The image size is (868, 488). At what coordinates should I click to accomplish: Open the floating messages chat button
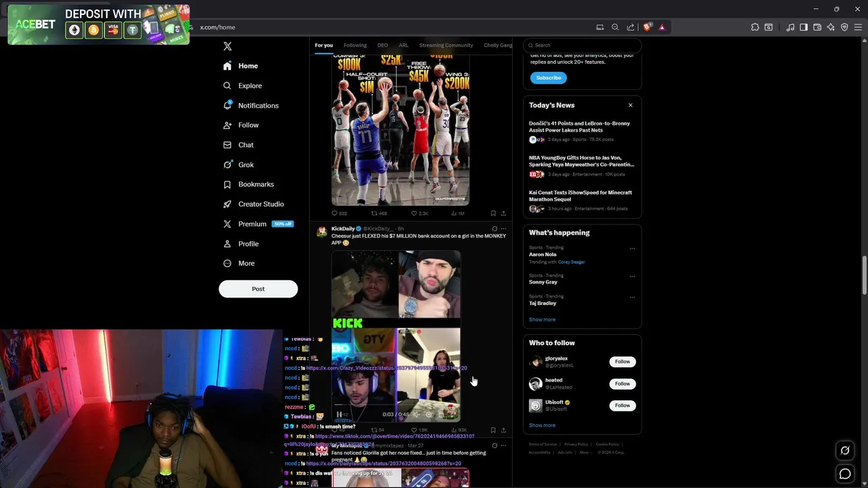[x=845, y=474]
